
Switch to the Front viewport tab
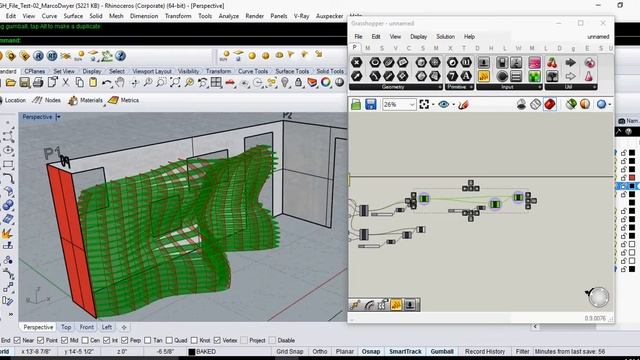(87, 327)
